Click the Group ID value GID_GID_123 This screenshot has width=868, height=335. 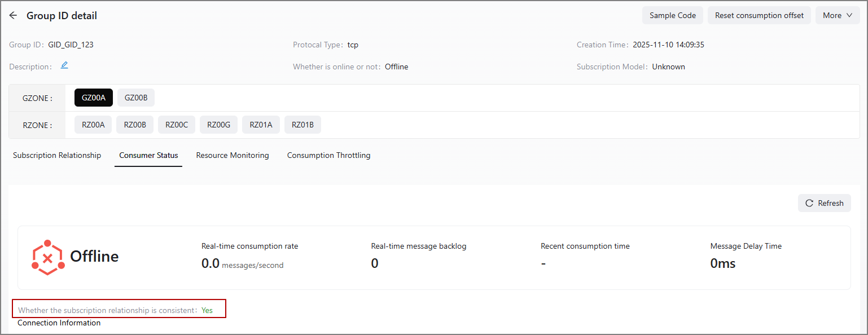71,45
